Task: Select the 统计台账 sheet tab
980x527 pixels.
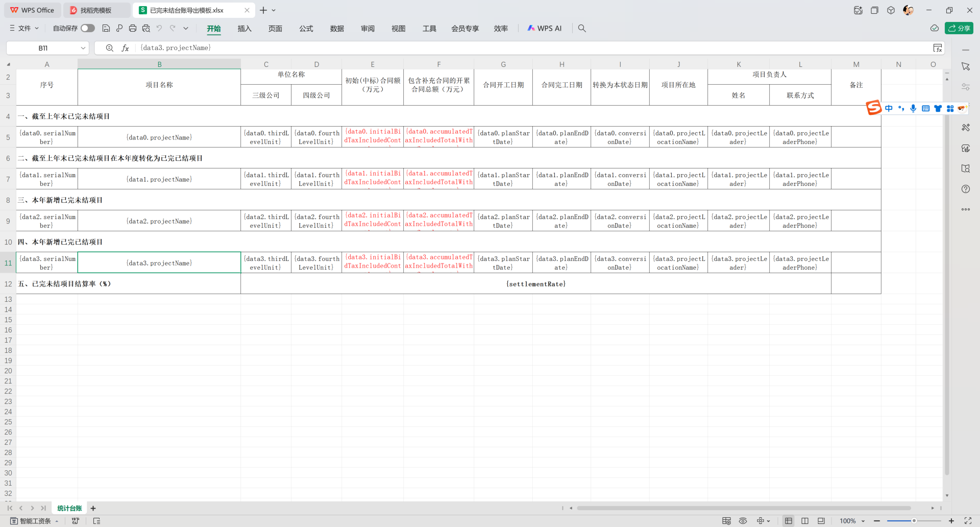Action: coord(69,509)
